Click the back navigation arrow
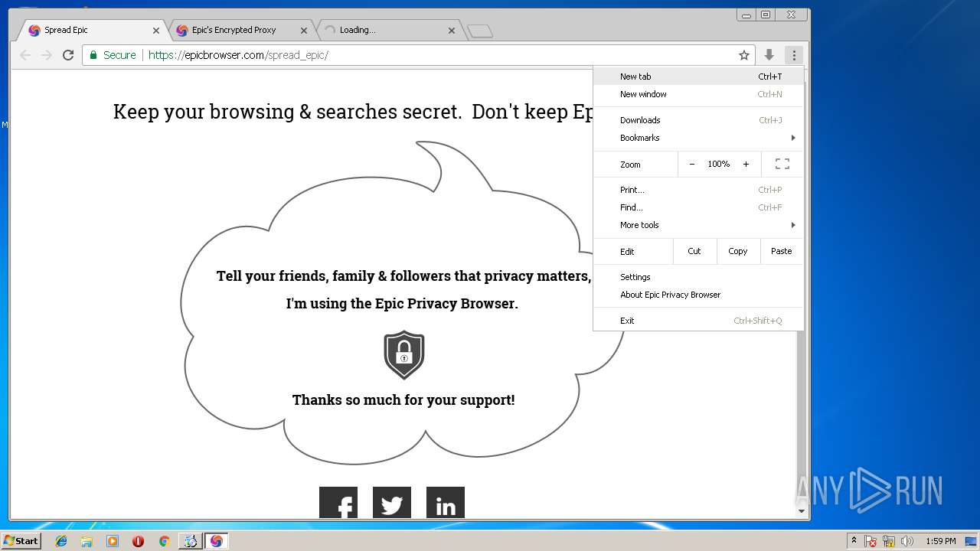The height and width of the screenshot is (551, 980). [25, 55]
